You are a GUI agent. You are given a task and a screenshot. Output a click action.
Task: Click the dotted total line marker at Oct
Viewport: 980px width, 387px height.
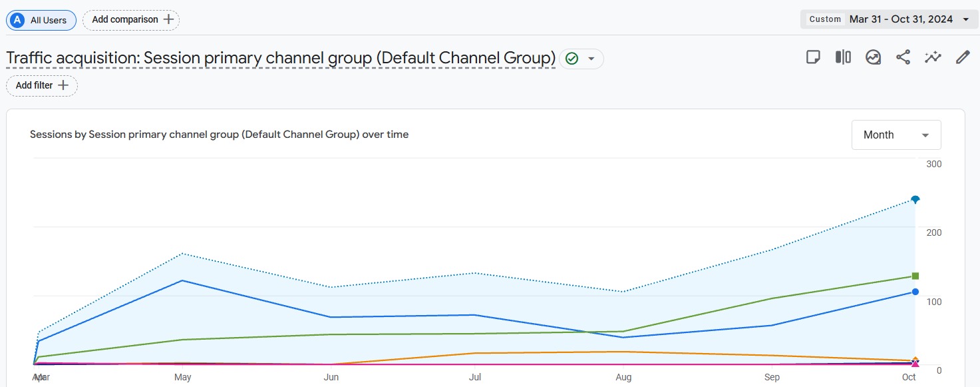[915, 199]
